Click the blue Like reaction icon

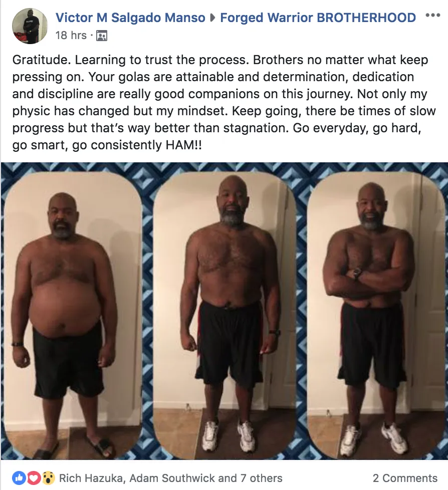point(19,478)
